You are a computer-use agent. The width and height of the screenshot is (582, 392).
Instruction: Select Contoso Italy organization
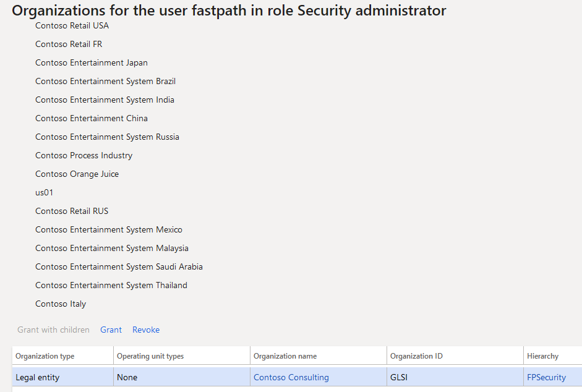pyautogui.click(x=61, y=304)
